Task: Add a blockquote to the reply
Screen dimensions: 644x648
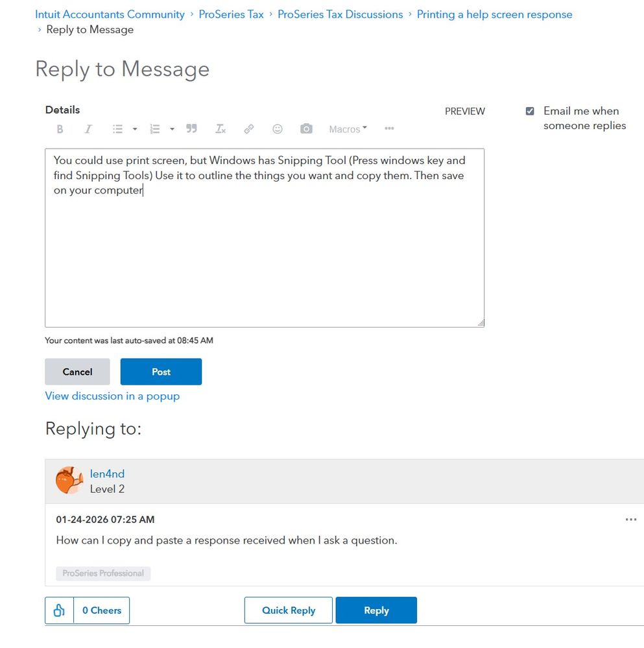Action: coord(191,129)
